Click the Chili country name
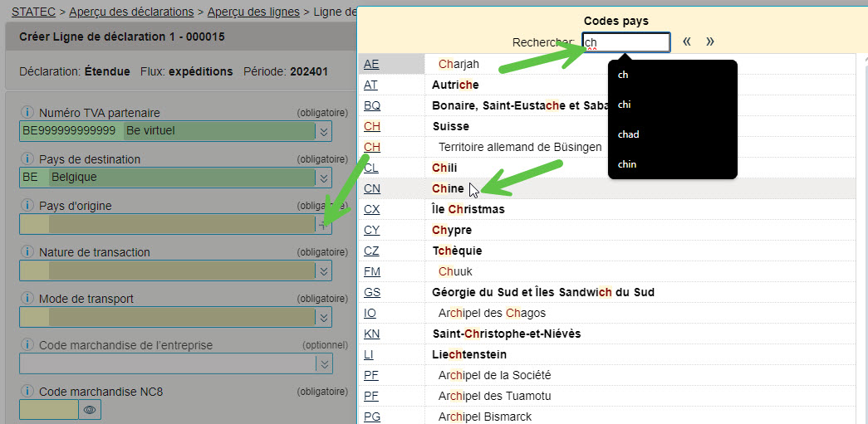The height and width of the screenshot is (424, 868). tap(444, 168)
